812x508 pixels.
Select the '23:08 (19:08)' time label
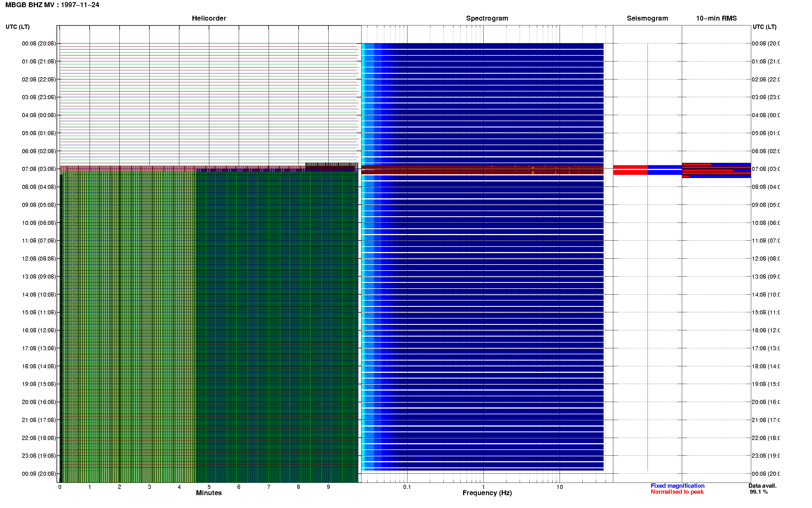(39, 456)
